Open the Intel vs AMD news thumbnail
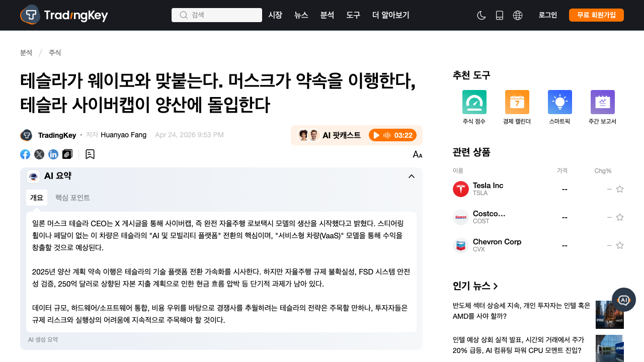The height and width of the screenshot is (362, 644). point(610,315)
